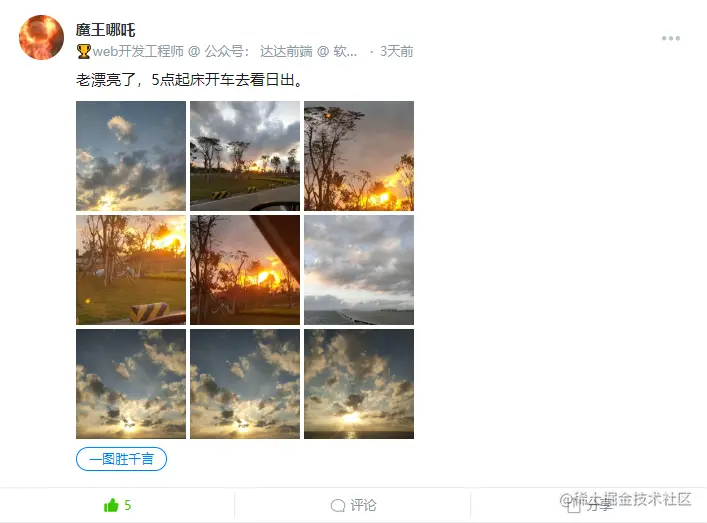Open the first photo of the blue sky with clouds
This screenshot has height=523, width=707.
click(131, 156)
